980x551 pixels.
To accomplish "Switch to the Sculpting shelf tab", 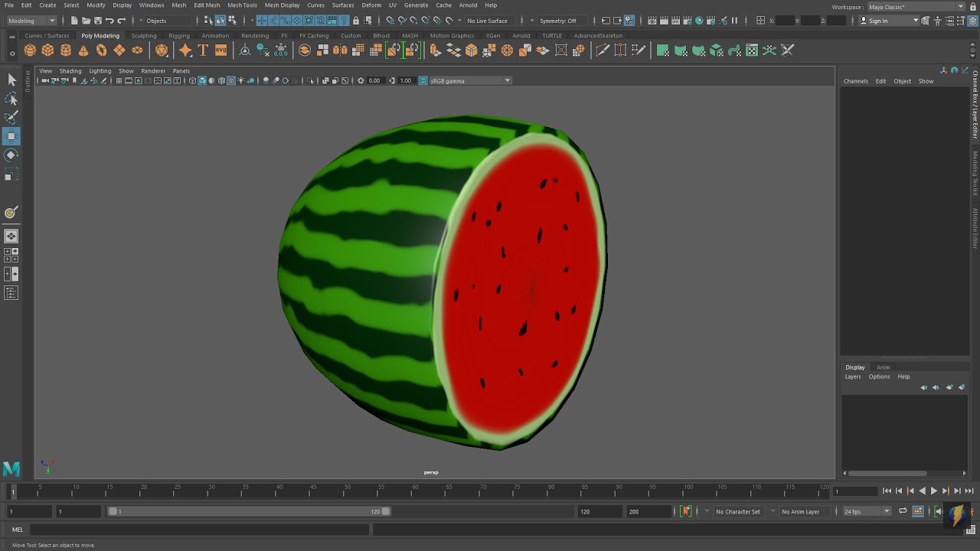I will 143,35.
